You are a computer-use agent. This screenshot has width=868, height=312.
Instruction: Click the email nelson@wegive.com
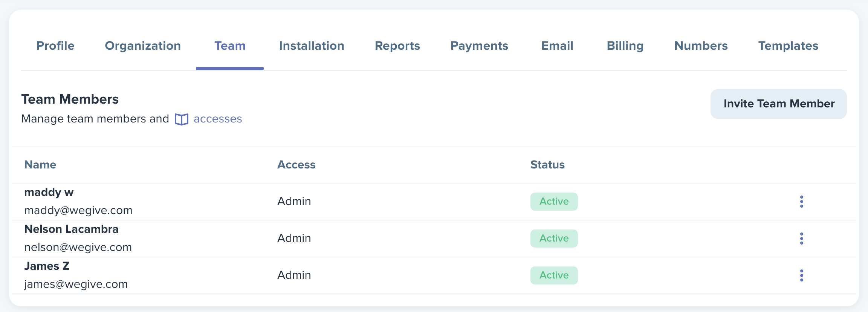tap(78, 247)
